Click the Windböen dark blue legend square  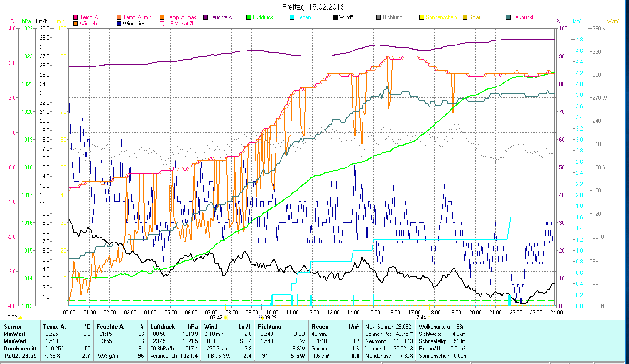point(119,24)
